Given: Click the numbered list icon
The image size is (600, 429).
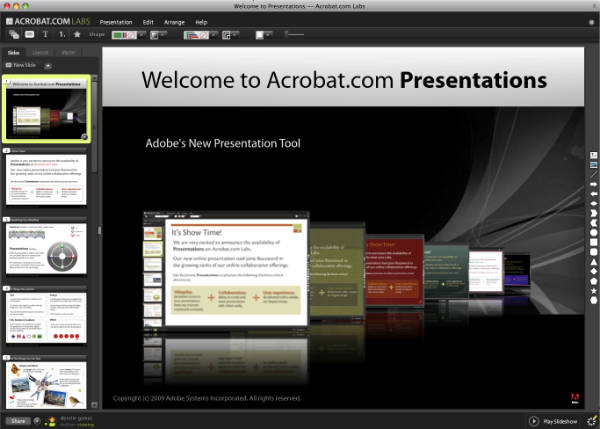Looking at the screenshot, I should point(62,34).
